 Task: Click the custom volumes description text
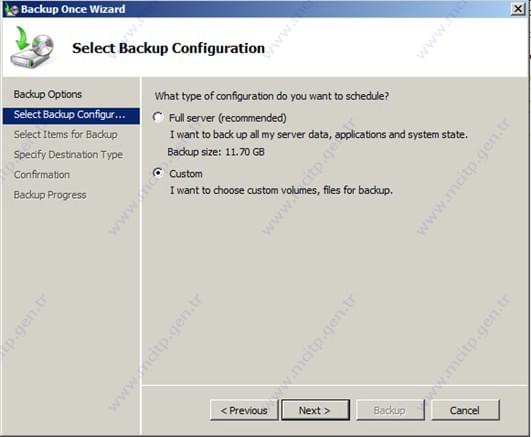pyautogui.click(x=281, y=190)
